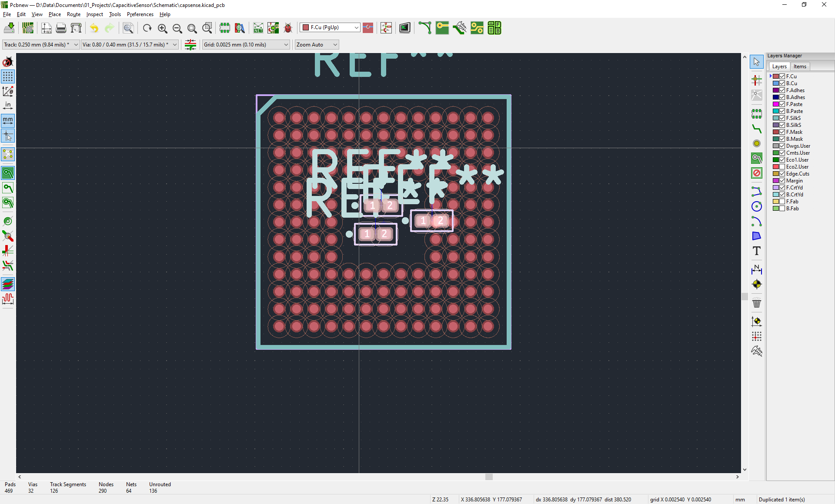Select the Add text tool
The height and width of the screenshot is (504, 835).
coord(757,251)
